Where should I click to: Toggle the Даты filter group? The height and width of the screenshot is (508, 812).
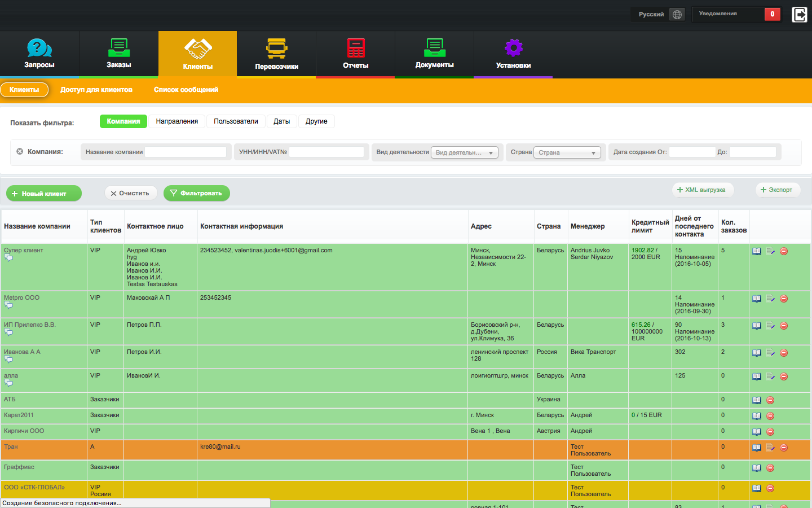click(281, 121)
